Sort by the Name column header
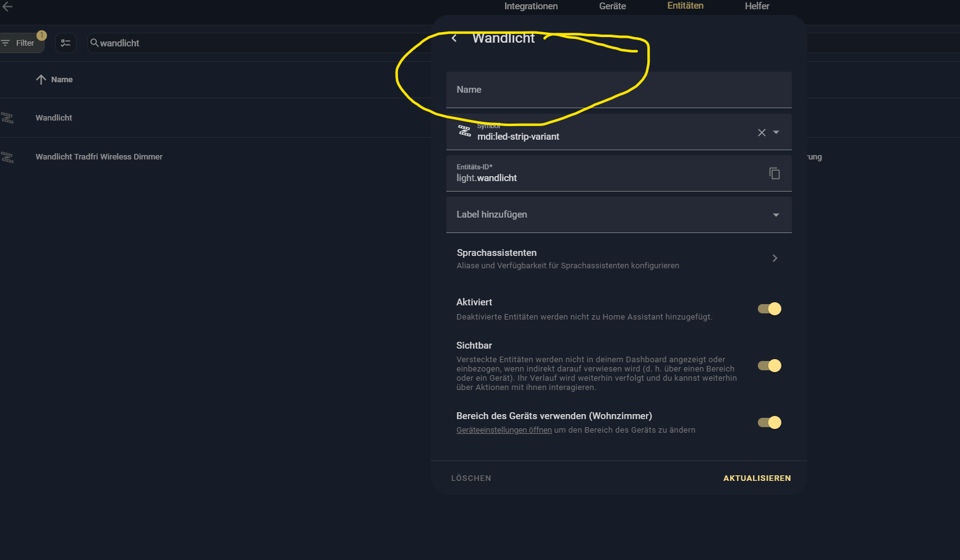960x560 pixels. click(62, 80)
